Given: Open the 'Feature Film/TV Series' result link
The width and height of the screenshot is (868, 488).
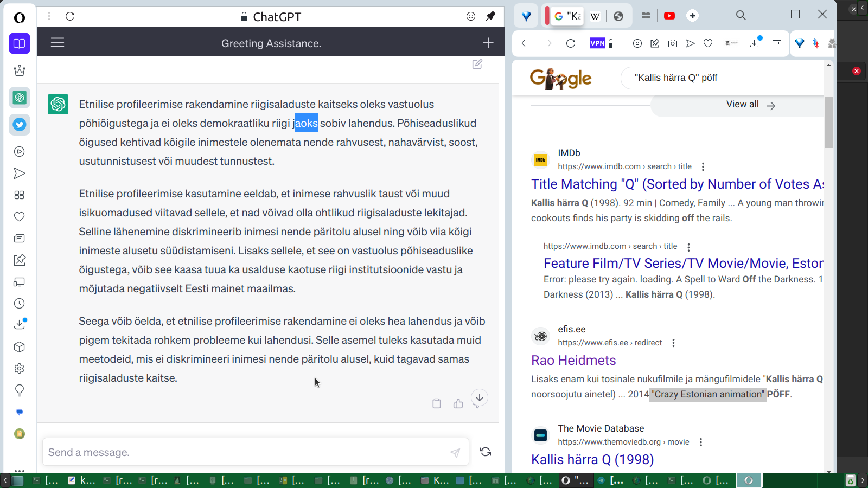Looking at the screenshot, I should coord(684,264).
